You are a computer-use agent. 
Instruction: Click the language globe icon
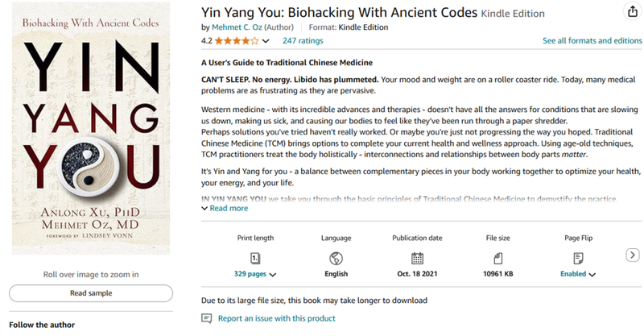(x=336, y=258)
